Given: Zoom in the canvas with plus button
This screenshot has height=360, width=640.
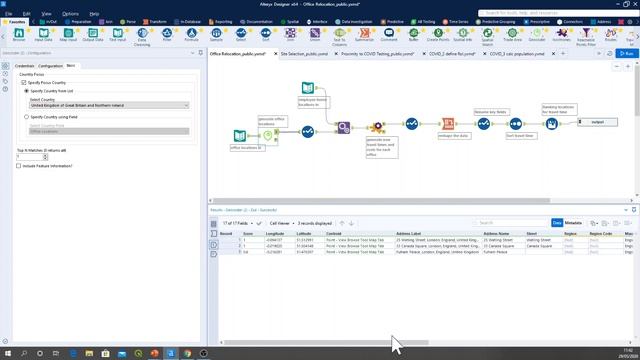Looking at the screenshot, I should coord(628,67).
